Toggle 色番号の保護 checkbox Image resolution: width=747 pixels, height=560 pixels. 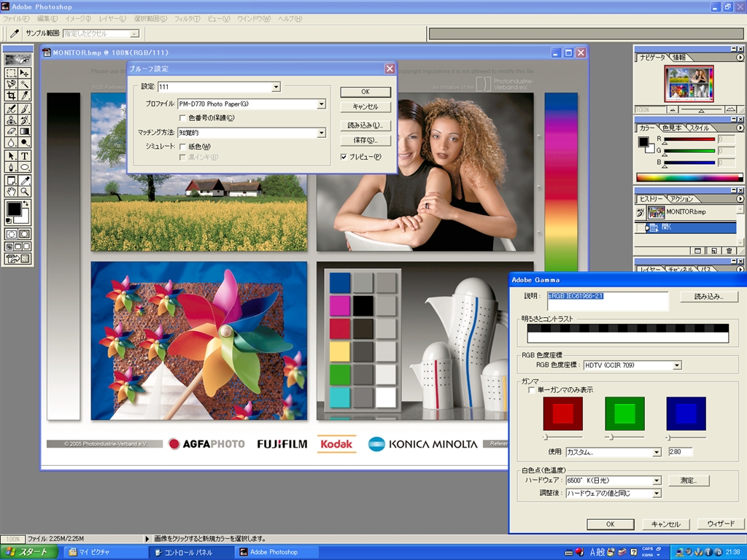[182, 118]
